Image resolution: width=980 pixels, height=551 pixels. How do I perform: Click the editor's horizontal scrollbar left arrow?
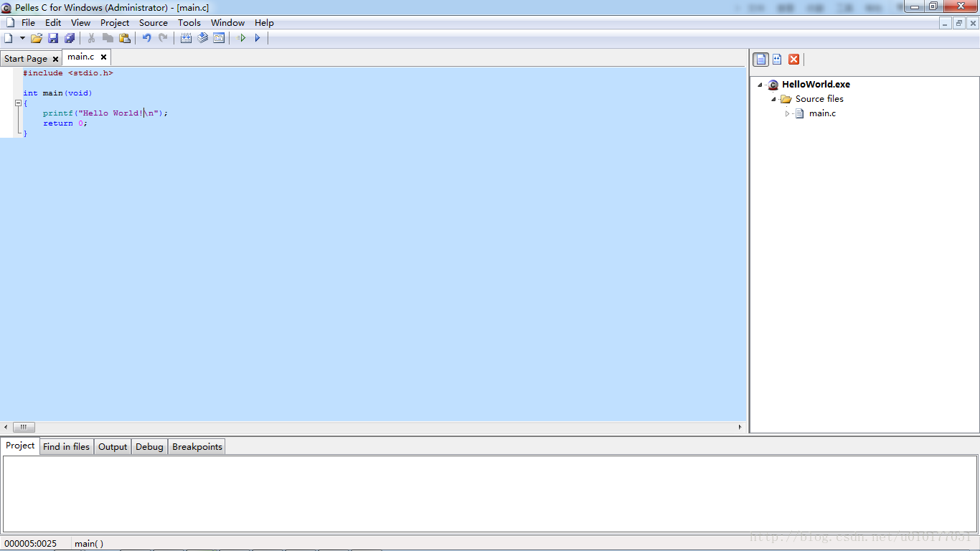tap(6, 427)
